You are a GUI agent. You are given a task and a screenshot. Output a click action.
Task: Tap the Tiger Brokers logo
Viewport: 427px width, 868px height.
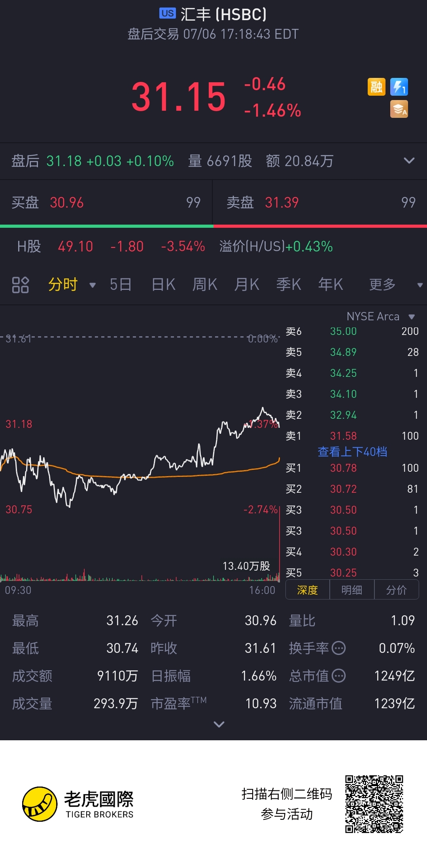pos(78,804)
